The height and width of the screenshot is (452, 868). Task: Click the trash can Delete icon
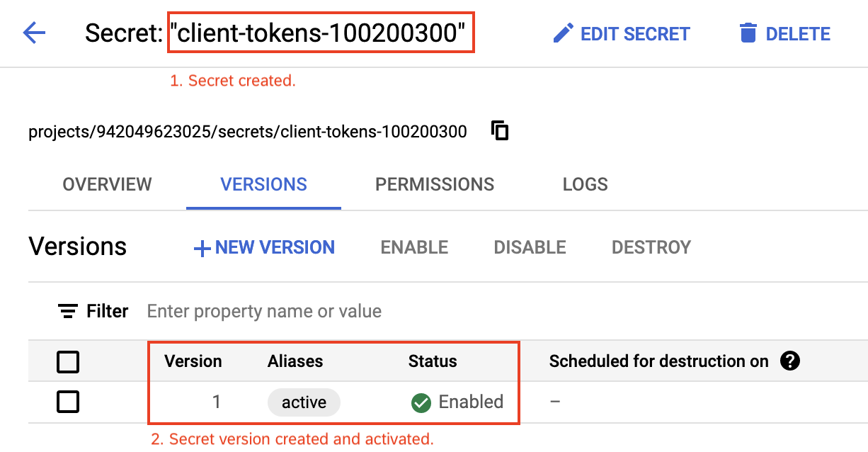748,33
